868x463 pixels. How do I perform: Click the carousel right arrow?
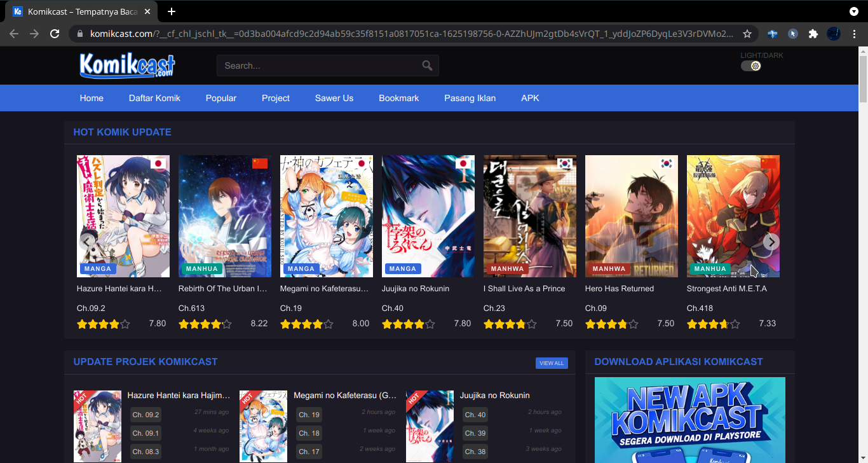[x=771, y=242]
